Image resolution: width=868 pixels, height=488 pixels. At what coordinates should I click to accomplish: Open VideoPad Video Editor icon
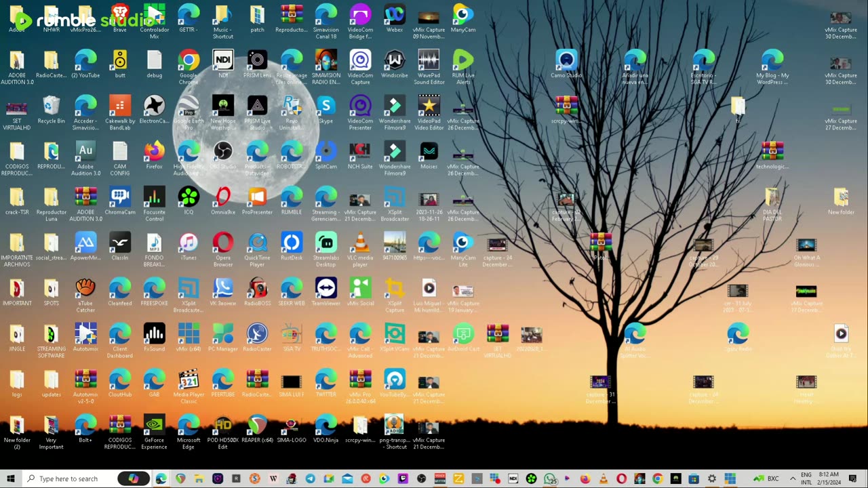[x=429, y=112]
